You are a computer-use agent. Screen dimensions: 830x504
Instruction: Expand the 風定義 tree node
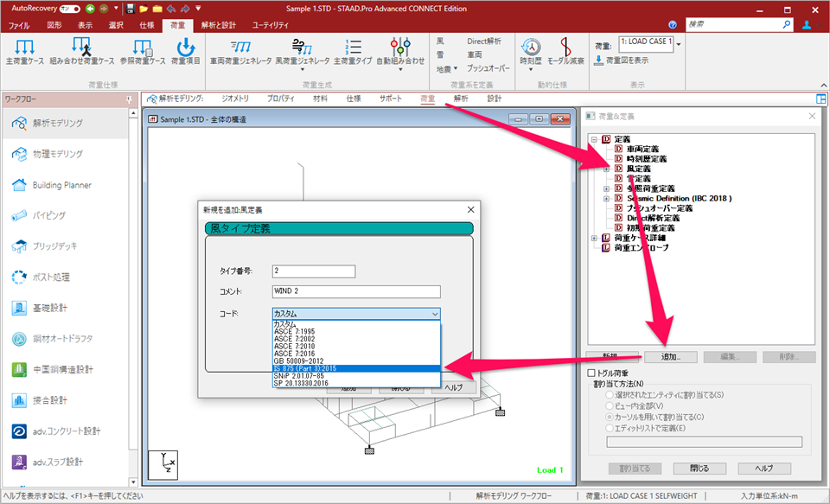coord(607,169)
